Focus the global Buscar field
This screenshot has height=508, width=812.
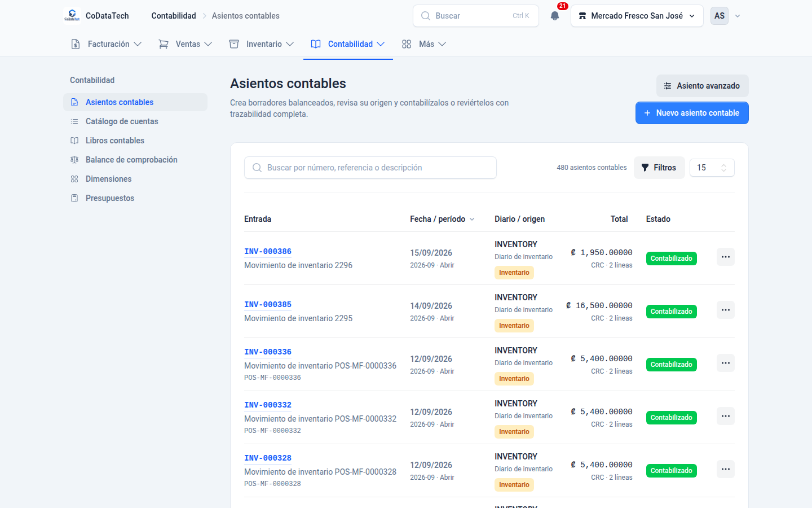coord(476,16)
